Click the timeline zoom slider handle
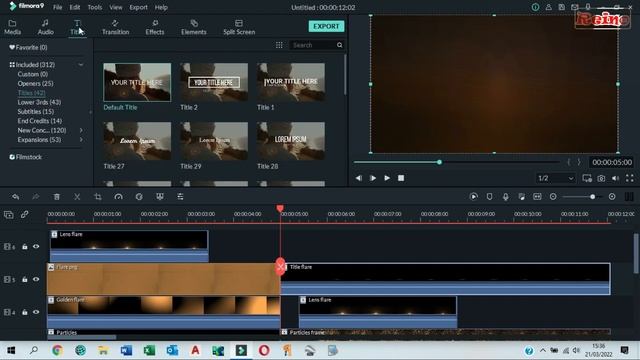The image size is (640, 360). 592,197
